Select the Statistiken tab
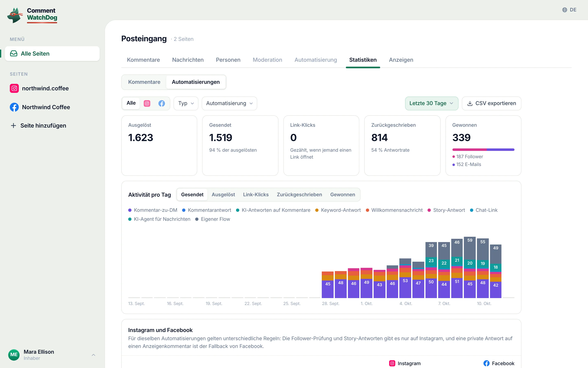588x368 pixels. 363,60
